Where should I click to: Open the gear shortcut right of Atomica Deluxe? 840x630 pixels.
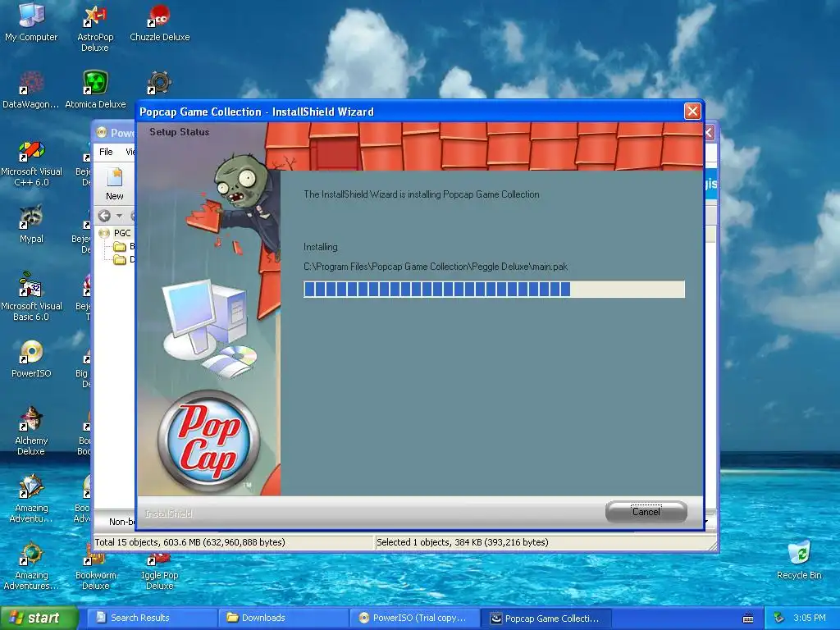[x=159, y=83]
